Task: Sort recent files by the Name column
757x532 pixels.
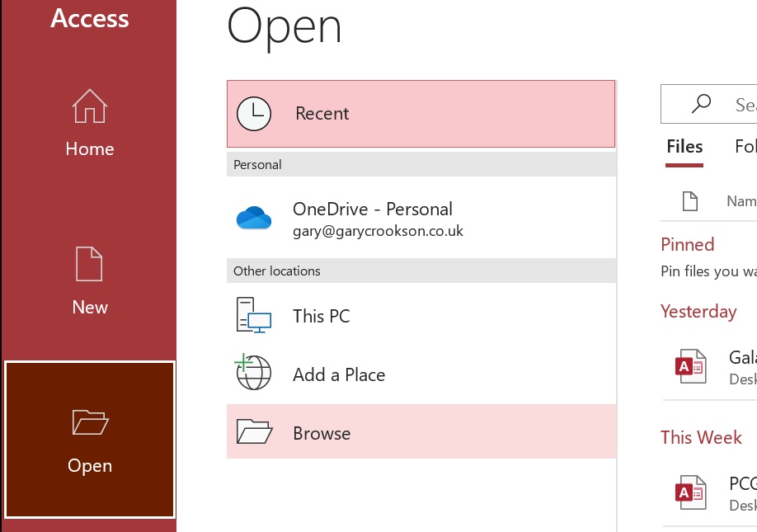Action: (742, 200)
